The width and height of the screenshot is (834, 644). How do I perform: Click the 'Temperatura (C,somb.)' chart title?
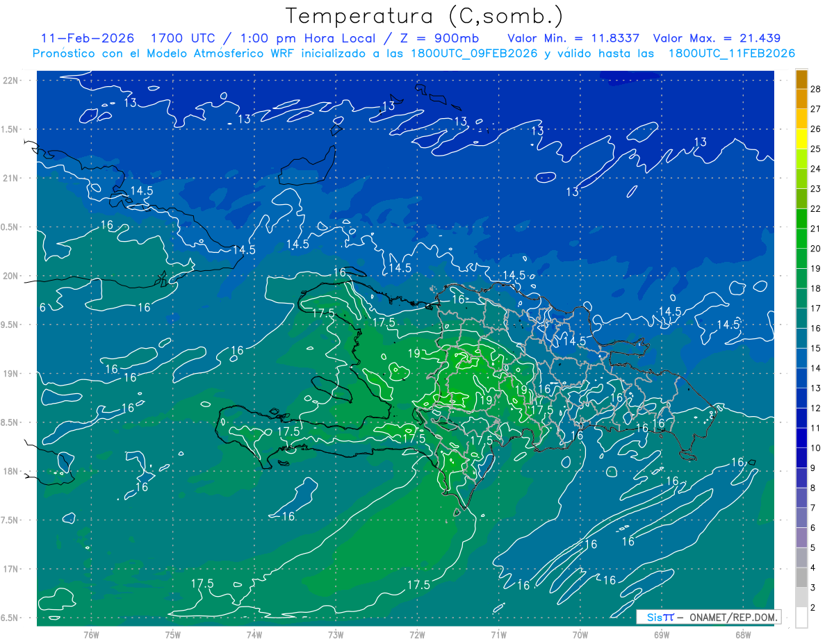pyautogui.click(x=425, y=16)
